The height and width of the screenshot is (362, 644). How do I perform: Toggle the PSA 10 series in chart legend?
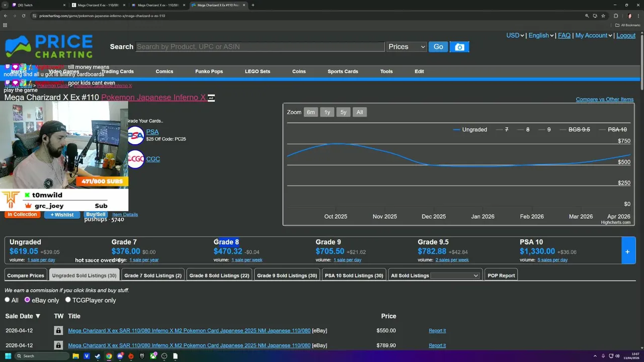tap(613, 130)
